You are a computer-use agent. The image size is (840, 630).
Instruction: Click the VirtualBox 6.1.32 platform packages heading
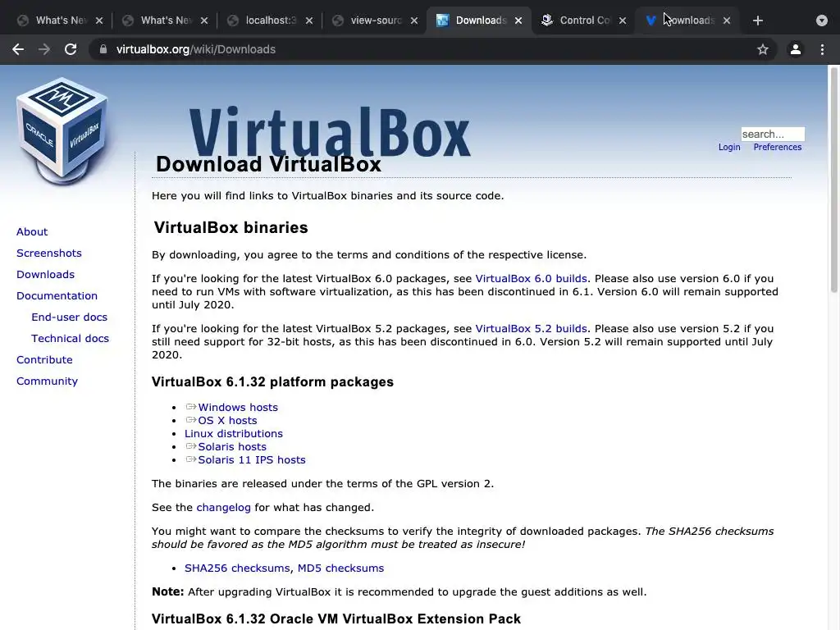[272, 382]
